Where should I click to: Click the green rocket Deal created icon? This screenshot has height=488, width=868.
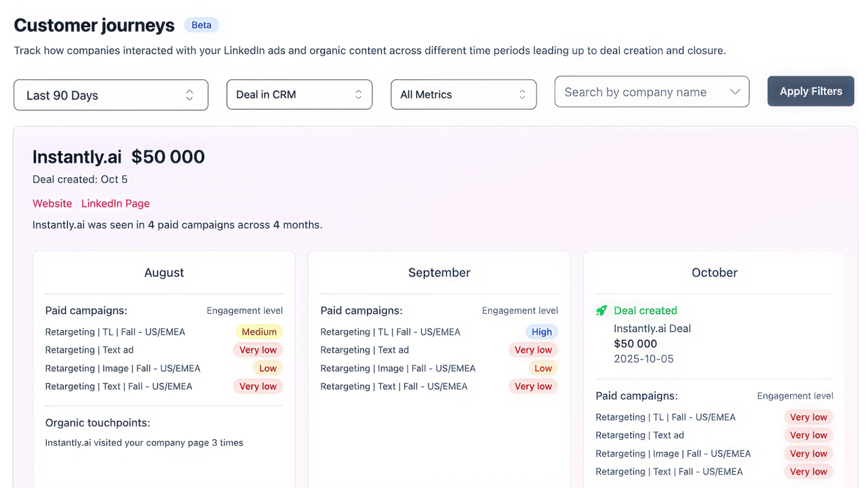[601, 310]
